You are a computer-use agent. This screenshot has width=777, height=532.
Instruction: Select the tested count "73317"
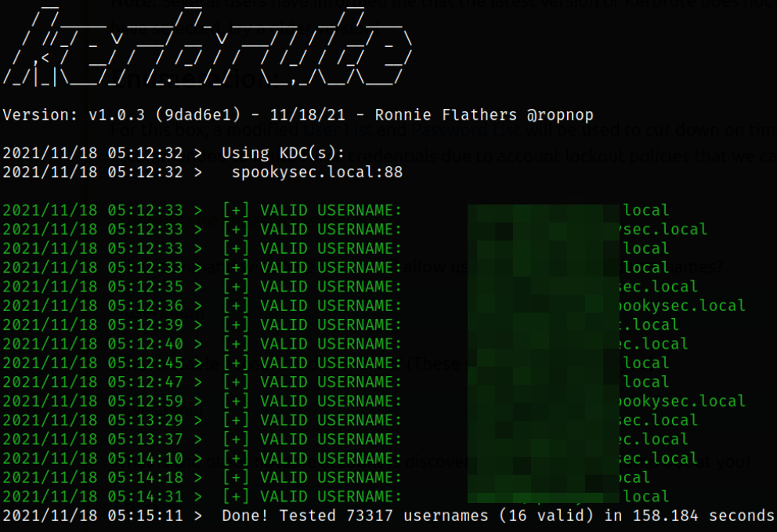coord(370,516)
